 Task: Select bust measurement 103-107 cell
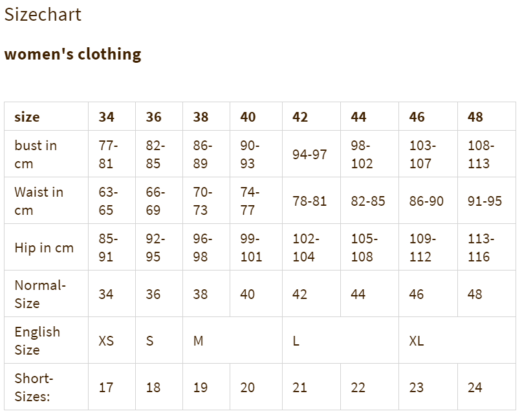pos(428,154)
